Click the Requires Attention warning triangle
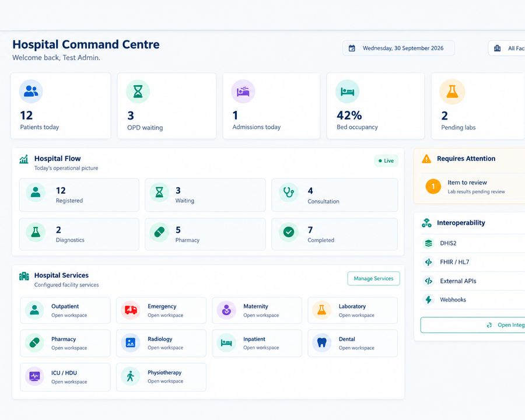525x420 pixels. pos(426,159)
